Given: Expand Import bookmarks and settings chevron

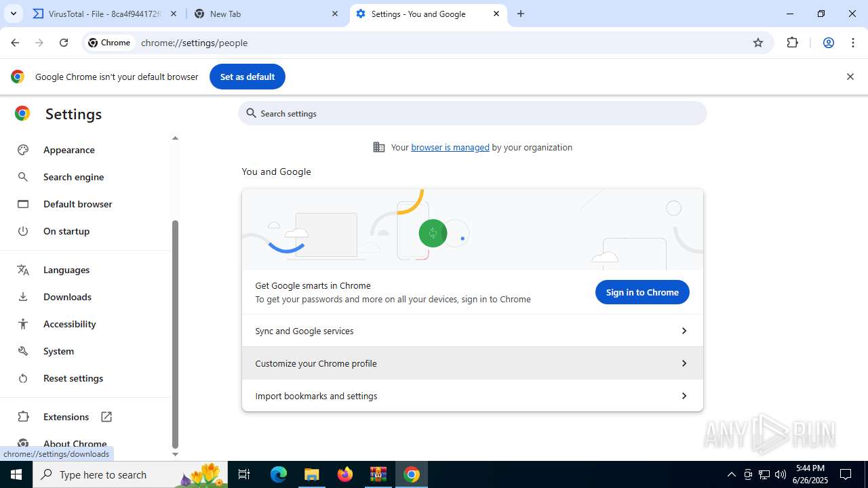Looking at the screenshot, I should (684, 396).
